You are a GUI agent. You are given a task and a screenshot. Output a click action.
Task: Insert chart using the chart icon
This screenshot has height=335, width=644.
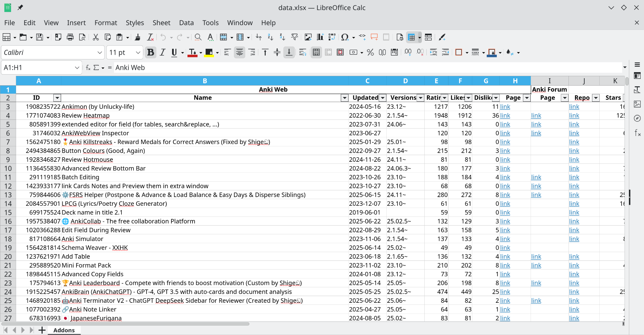(x=320, y=37)
